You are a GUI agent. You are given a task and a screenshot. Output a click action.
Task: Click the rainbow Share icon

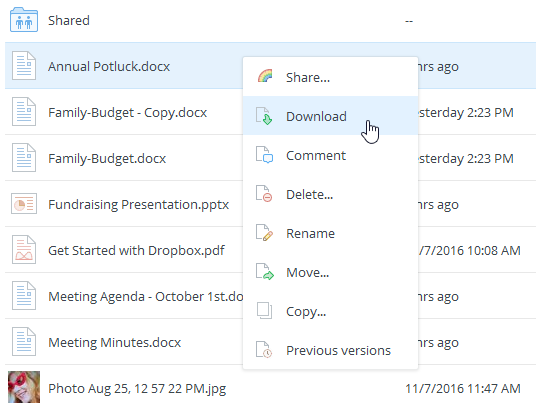[x=265, y=76]
